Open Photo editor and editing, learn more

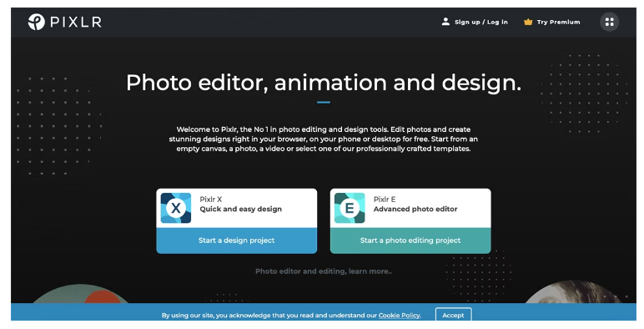pyautogui.click(x=324, y=271)
